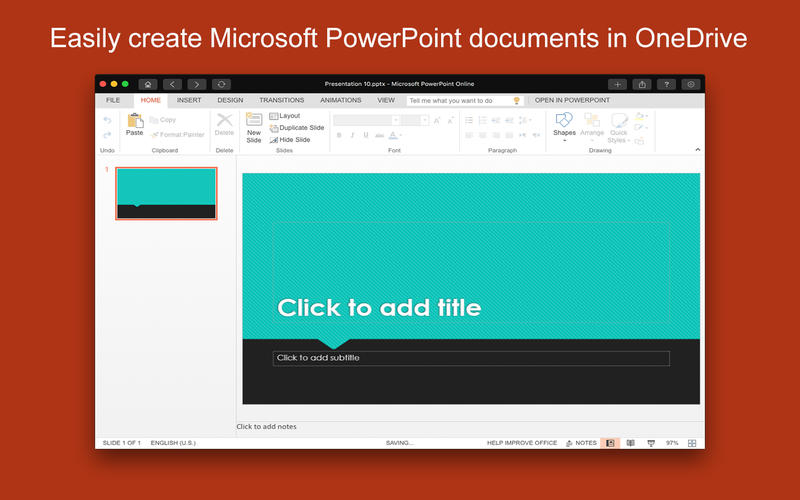Go forward with the right arrow button
Image resolution: width=800 pixels, height=500 pixels.
tap(197, 84)
